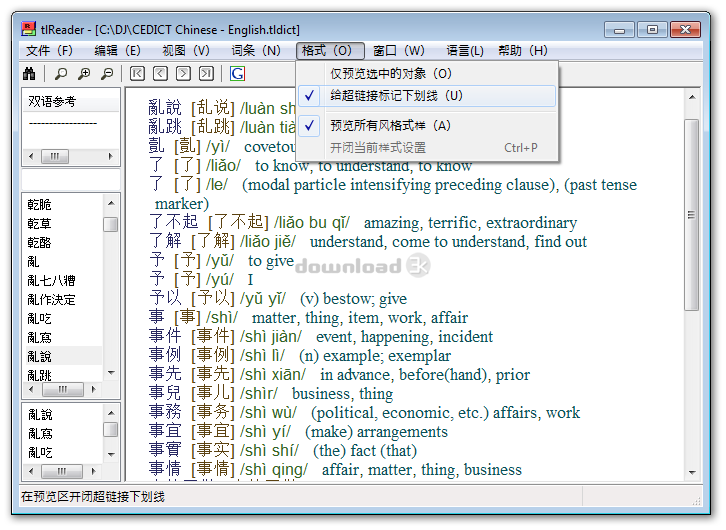Close the 格式 (O) menu
The width and height of the screenshot is (726, 530).
[330, 50]
